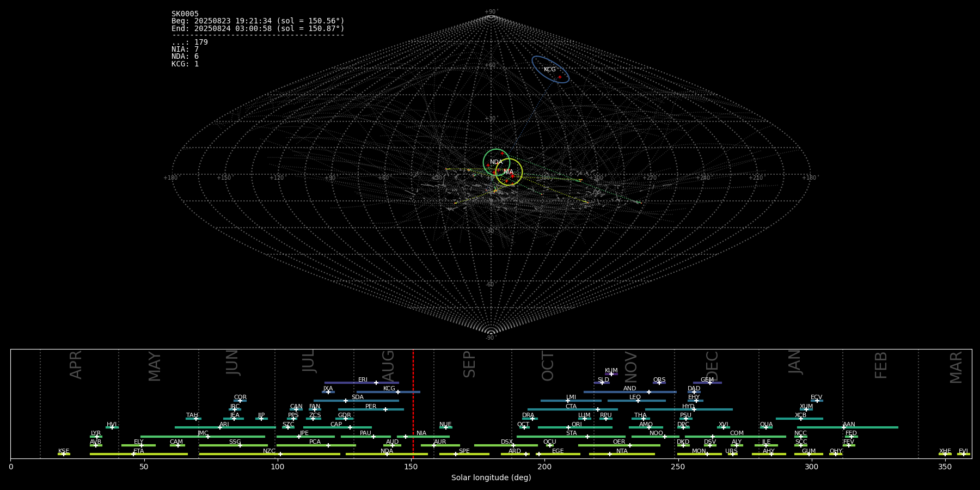Click the -90° south pole label
The width and height of the screenshot is (980, 490).
pos(491,338)
